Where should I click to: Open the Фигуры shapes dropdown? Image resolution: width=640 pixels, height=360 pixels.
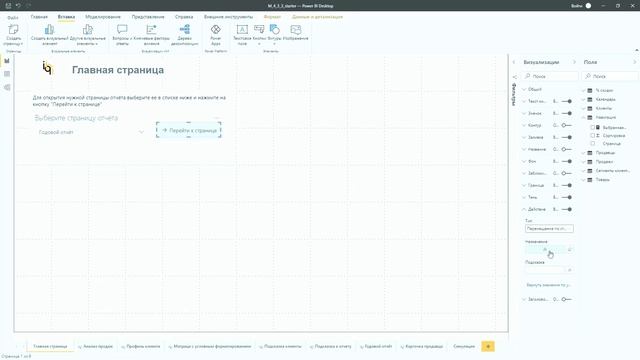(x=275, y=34)
